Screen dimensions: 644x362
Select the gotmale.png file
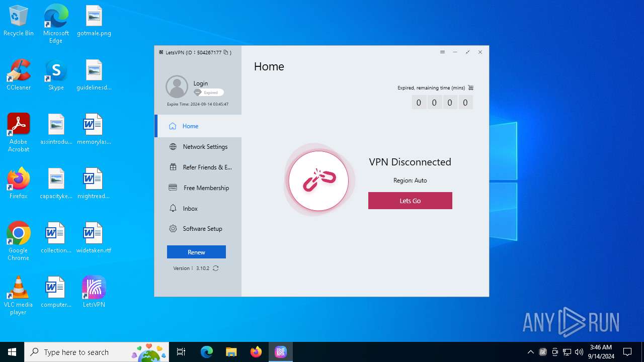coord(94,22)
